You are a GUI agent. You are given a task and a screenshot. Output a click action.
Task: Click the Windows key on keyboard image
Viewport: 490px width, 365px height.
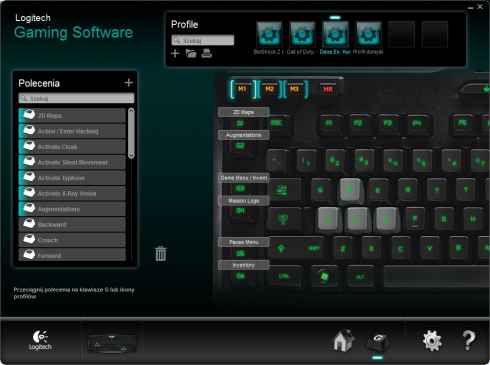pyautogui.click(x=324, y=277)
